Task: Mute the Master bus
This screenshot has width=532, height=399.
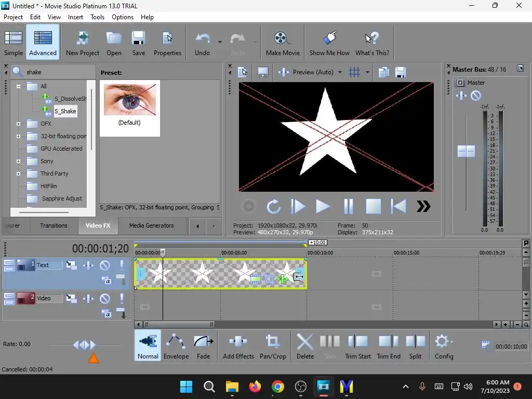Action: coord(476,96)
